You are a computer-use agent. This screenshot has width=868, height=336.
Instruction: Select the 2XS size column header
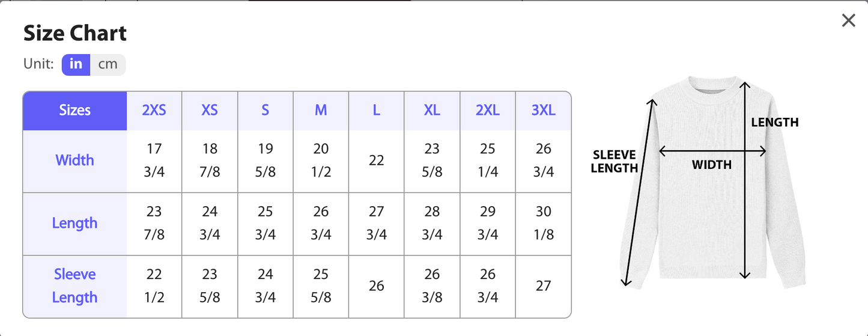pyautogui.click(x=154, y=111)
